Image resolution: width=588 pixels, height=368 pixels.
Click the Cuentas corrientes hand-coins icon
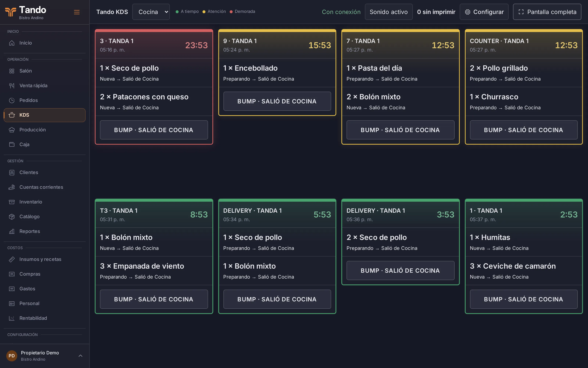pyautogui.click(x=12, y=187)
